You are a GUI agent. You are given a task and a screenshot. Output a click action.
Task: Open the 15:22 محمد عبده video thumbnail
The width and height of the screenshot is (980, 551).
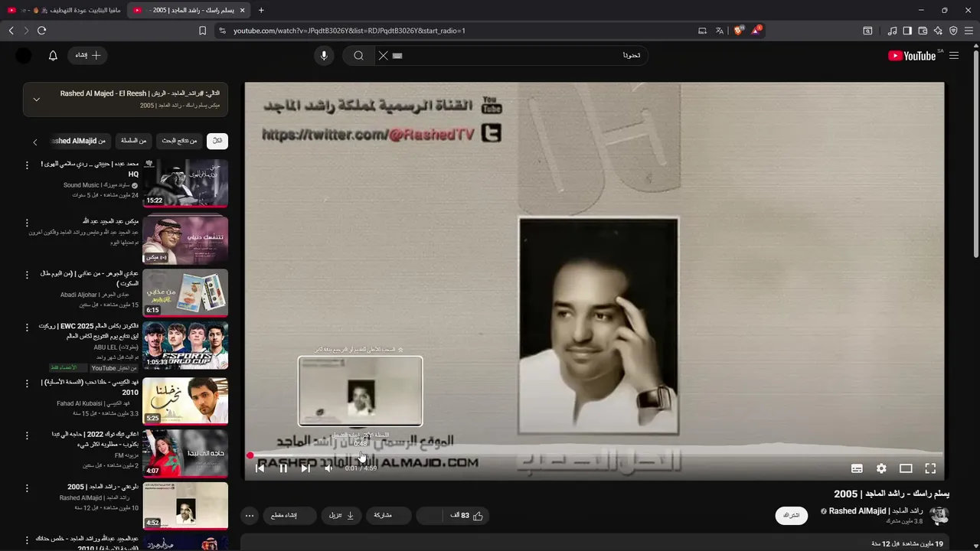tap(185, 183)
